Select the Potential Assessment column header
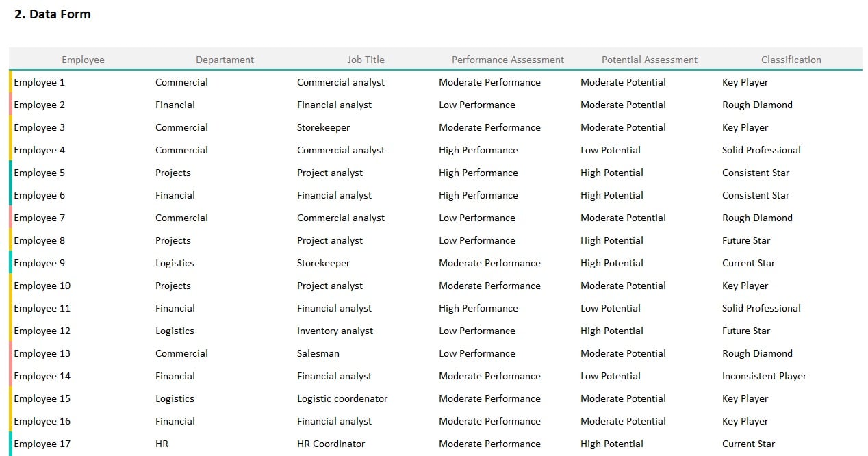 (x=649, y=60)
